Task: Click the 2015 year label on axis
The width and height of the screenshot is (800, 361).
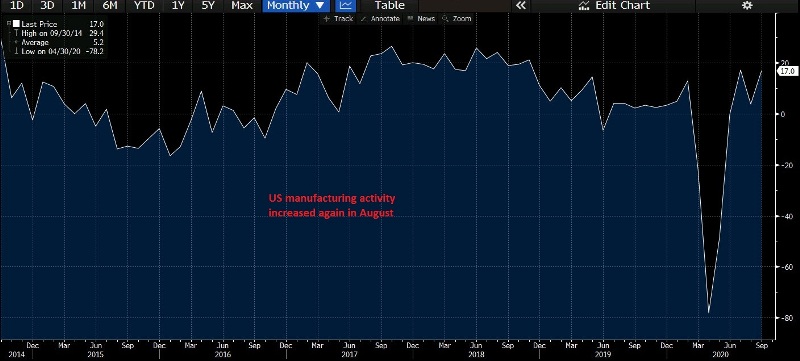Action: 95,354
